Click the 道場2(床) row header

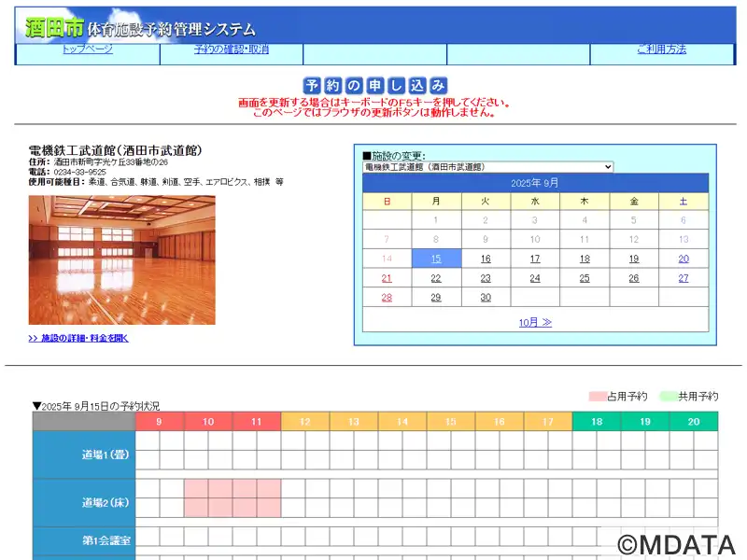tap(84, 503)
